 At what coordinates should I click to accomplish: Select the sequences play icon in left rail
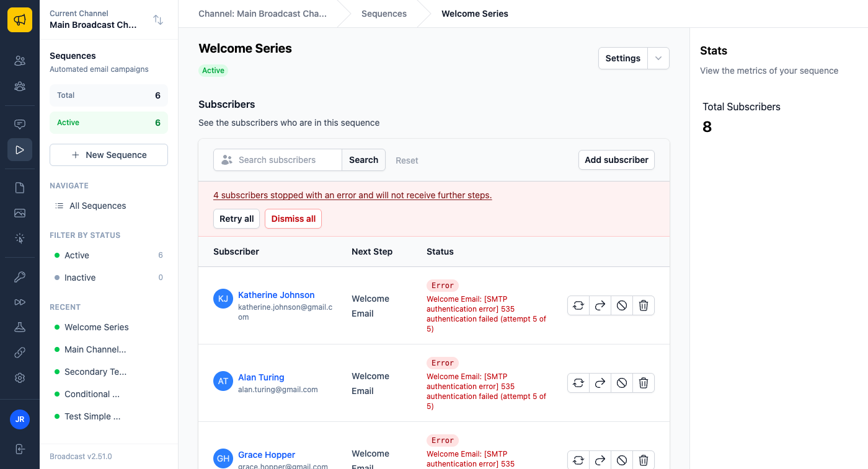[x=20, y=150]
